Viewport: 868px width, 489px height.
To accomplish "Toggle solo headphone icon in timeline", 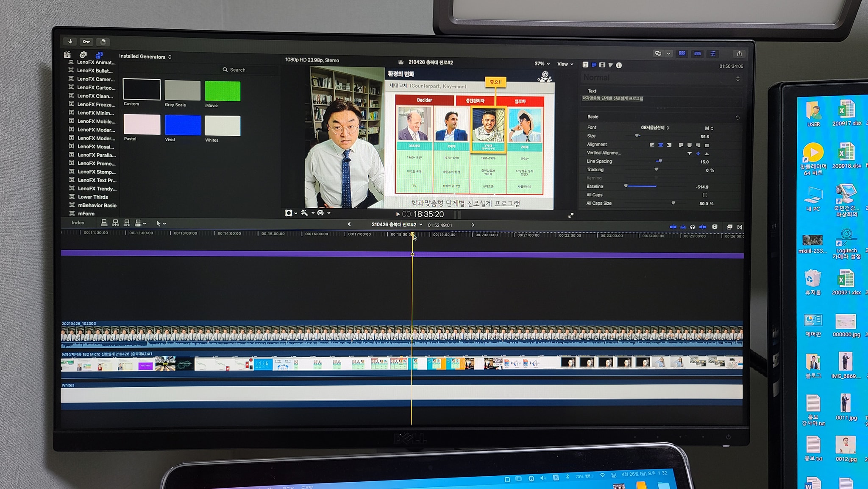I will tap(693, 227).
